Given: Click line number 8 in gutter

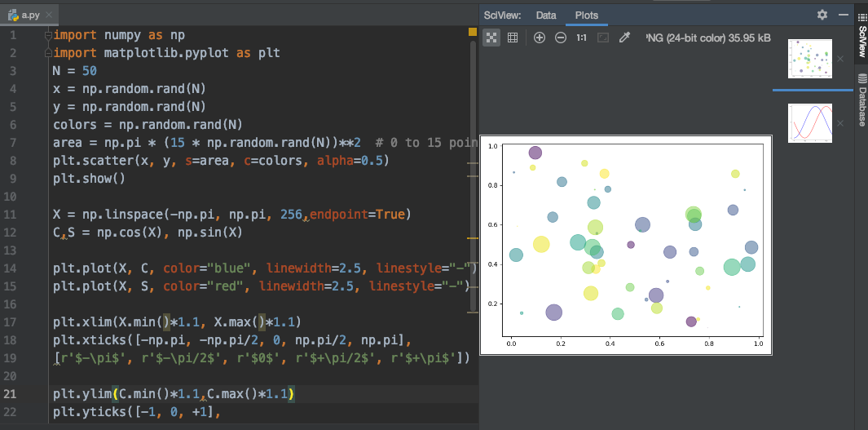Looking at the screenshot, I should (x=13, y=161).
